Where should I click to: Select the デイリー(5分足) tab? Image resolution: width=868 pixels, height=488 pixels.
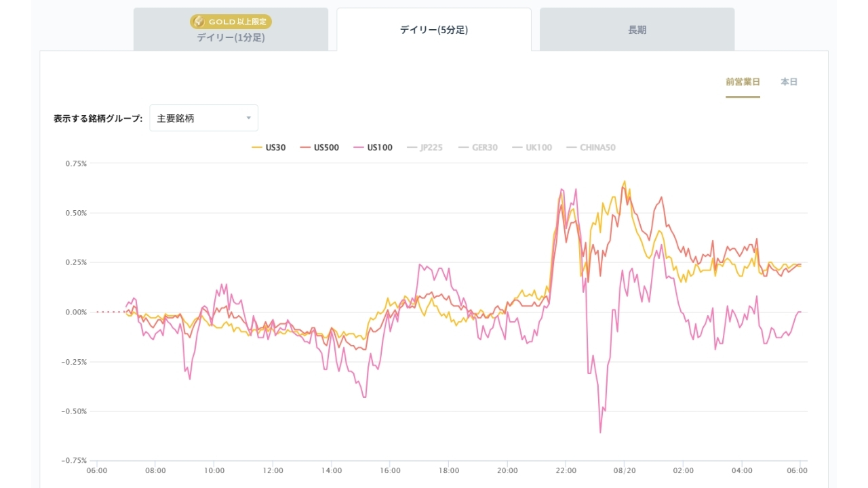pyautogui.click(x=434, y=29)
